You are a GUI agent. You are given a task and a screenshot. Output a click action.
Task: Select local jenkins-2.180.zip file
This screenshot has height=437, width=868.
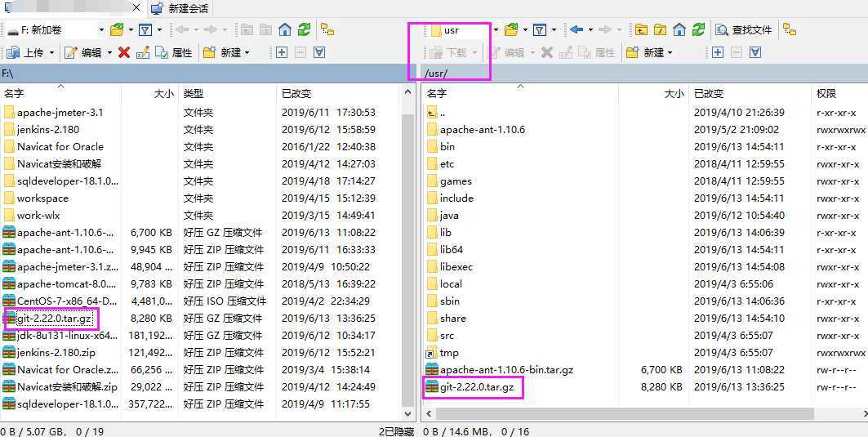pyautogui.click(x=56, y=353)
